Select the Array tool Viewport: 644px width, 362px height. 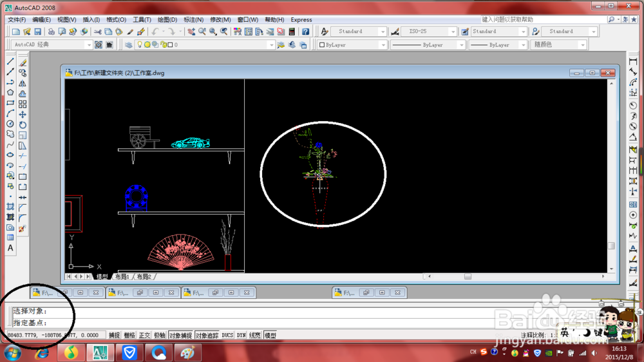pyautogui.click(x=23, y=104)
